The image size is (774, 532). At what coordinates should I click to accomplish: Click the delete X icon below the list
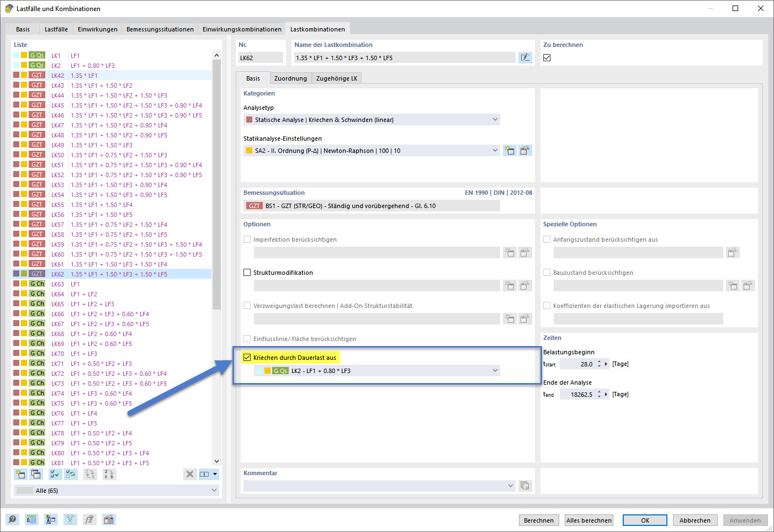190,474
